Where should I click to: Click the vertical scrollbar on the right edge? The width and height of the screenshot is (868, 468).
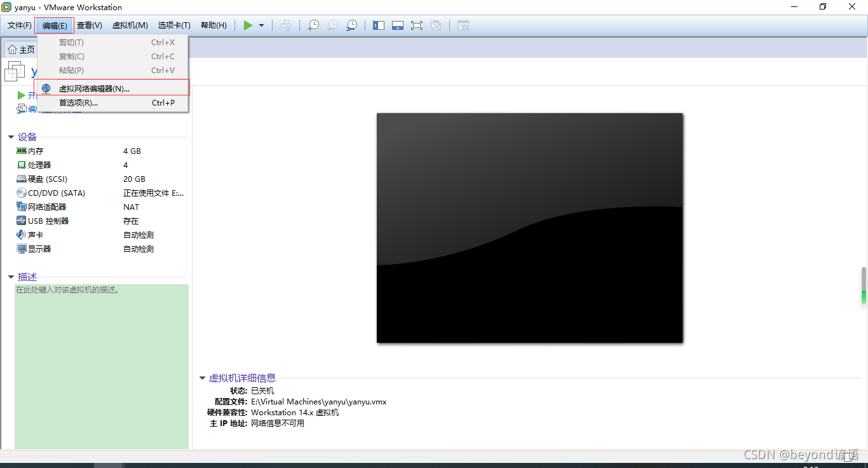pyautogui.click(x=864, y=285)
